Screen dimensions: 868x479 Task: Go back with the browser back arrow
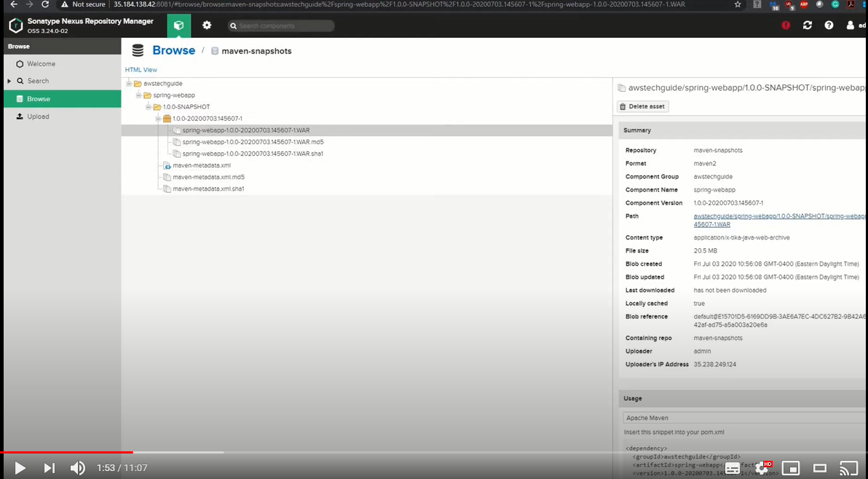coord(14,4)
